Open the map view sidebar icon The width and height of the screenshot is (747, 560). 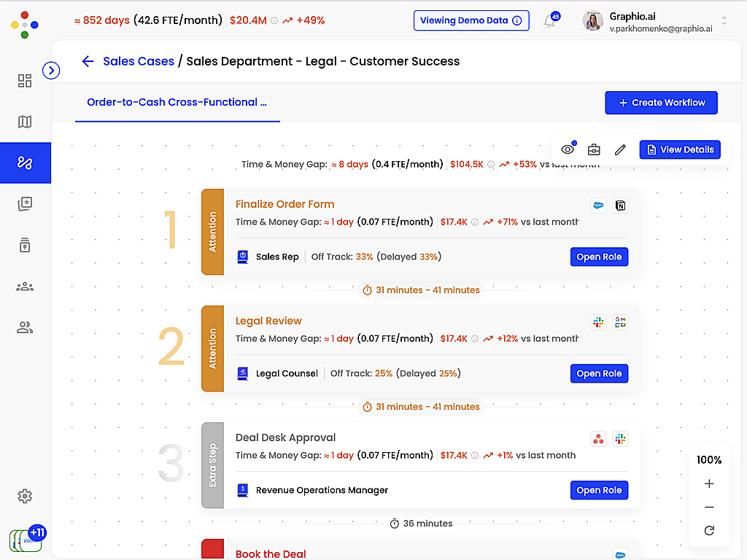click(25, 122)
